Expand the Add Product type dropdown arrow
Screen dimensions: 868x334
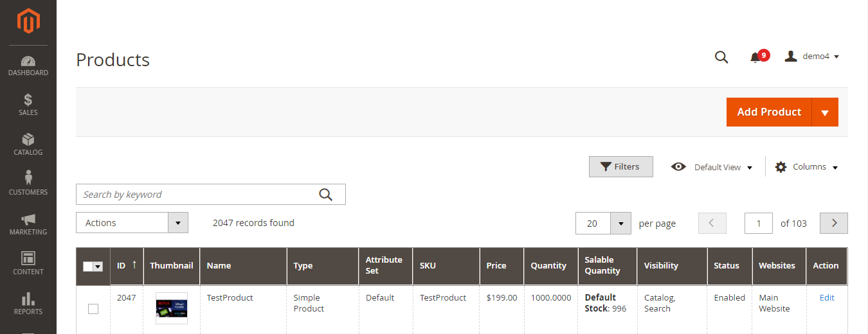pos(825,112)
